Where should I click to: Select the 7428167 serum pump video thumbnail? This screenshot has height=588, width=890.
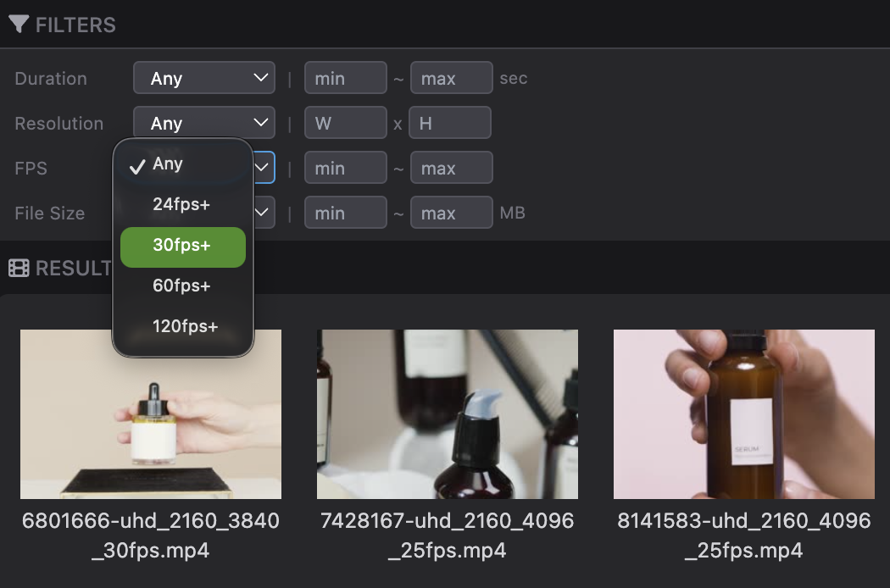(448, 413)
